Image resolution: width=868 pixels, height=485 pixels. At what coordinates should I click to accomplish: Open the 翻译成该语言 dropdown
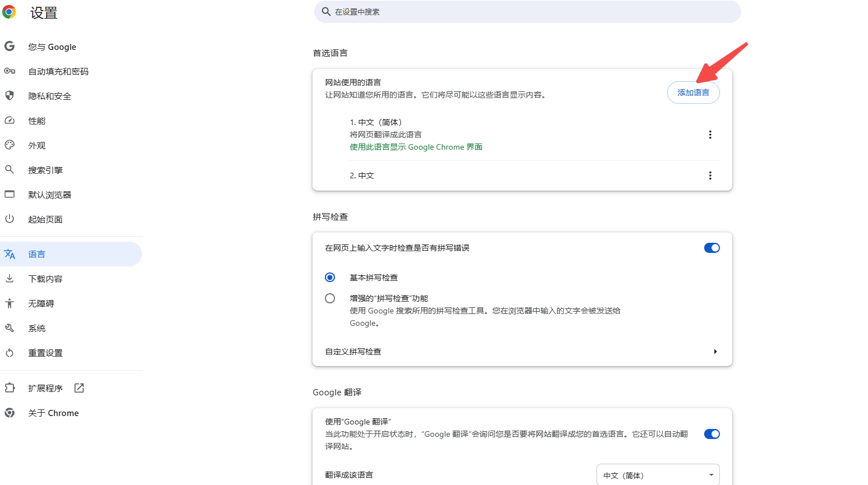click(x=658, y=475)
